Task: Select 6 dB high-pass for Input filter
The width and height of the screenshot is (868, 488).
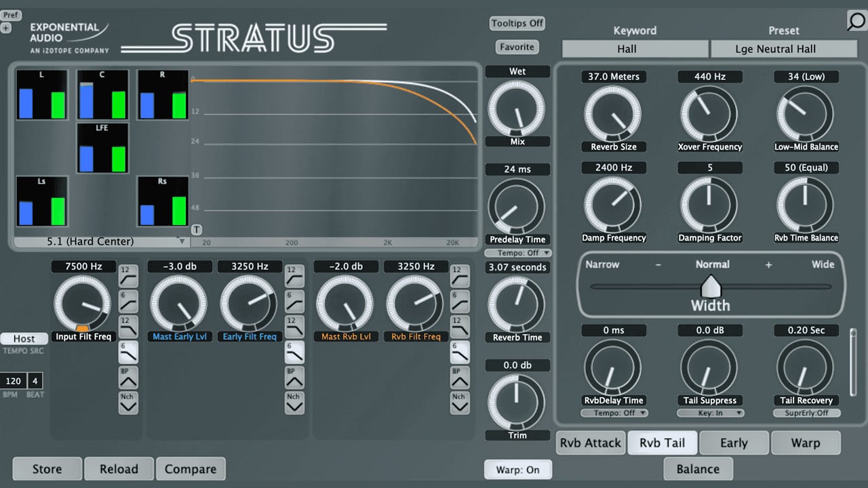Action: tap(128, 301)
